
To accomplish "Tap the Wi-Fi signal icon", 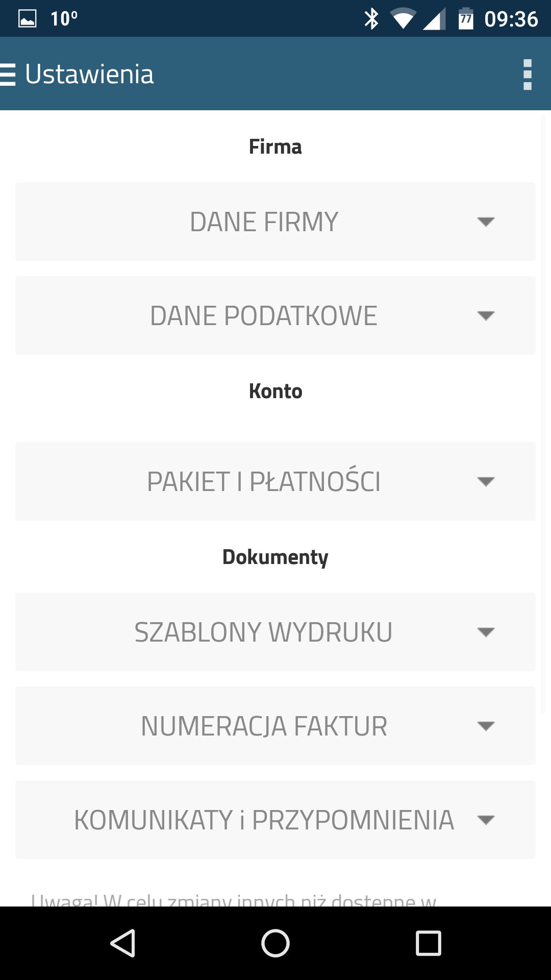I will coord(403,19).
